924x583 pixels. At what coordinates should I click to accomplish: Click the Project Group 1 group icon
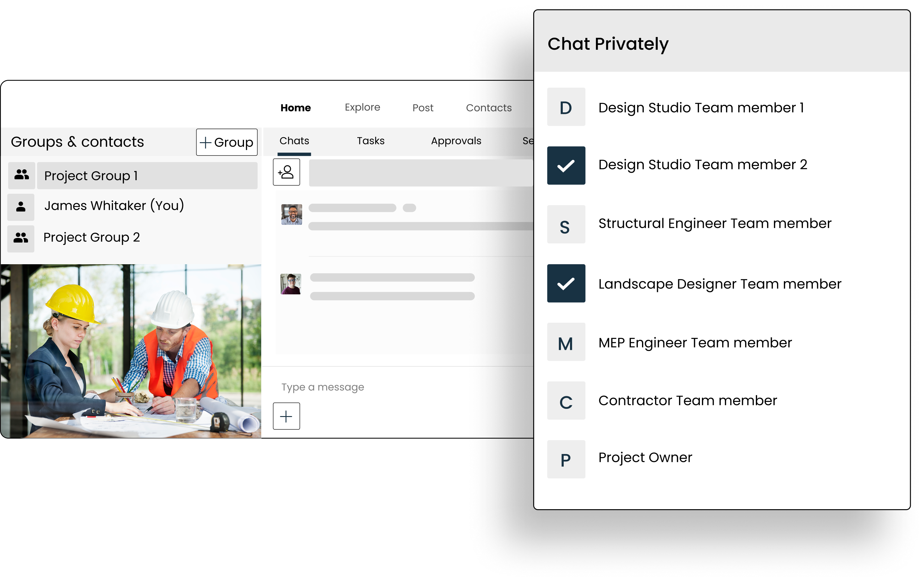(x=21, y=175)
